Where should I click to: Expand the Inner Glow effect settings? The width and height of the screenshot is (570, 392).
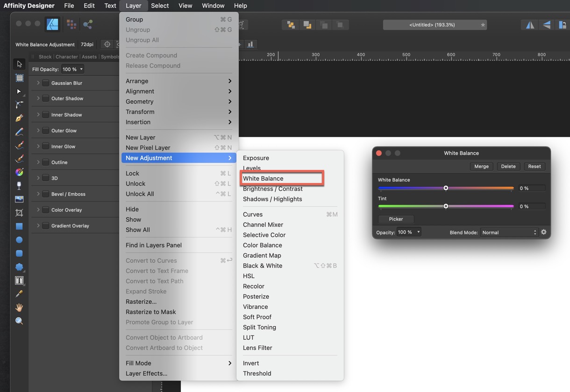pyautogui.click(x=38, y=147)
